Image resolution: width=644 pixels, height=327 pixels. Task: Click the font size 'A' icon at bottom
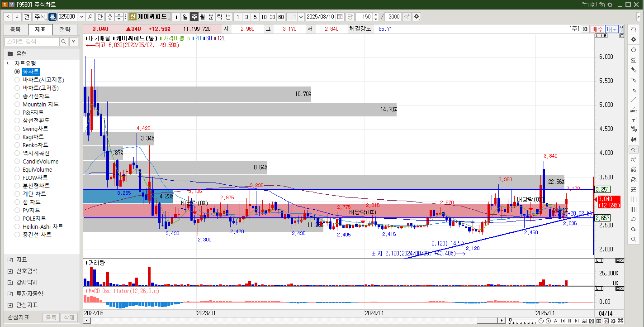click(555, 321)
